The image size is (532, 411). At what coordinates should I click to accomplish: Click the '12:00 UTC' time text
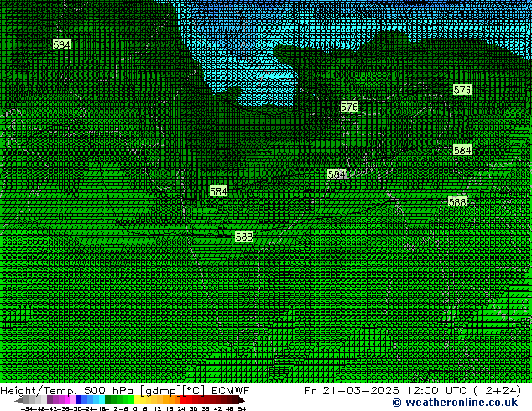click(x=438, y=390)
